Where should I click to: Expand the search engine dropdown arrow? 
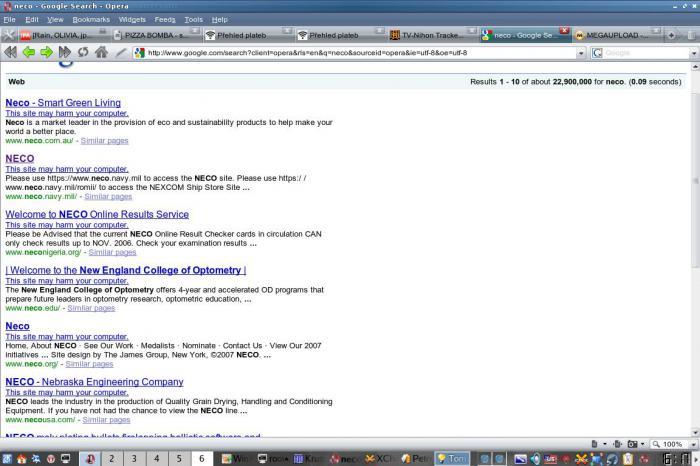pos(694,53)
